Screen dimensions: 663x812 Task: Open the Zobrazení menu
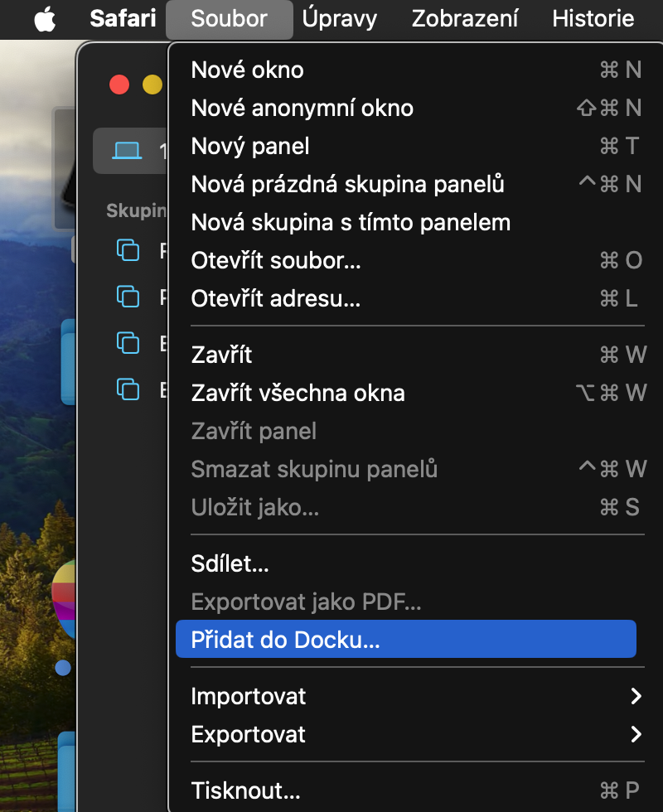coord(463,18)
